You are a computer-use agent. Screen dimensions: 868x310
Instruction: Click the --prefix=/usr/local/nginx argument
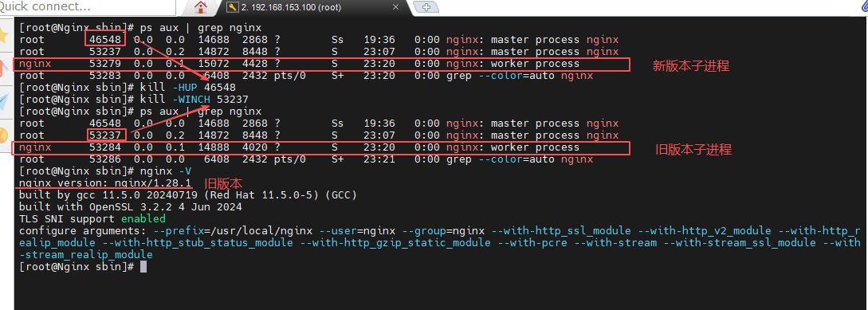[233, 231]
